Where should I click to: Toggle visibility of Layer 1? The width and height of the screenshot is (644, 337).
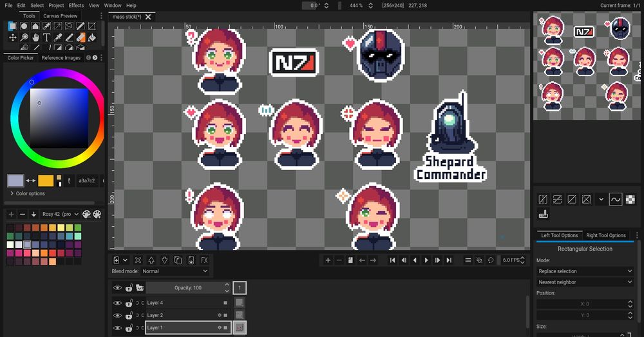click(117, 328)
